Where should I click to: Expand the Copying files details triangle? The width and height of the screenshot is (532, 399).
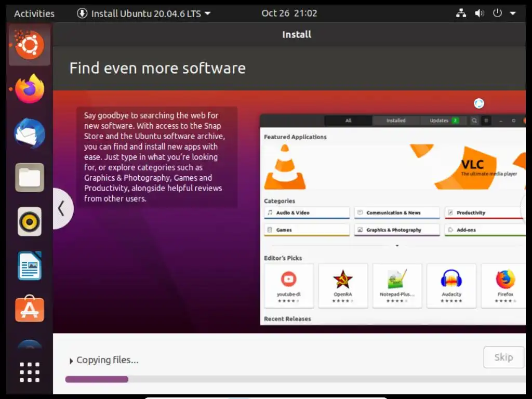[x=71, y=361]
